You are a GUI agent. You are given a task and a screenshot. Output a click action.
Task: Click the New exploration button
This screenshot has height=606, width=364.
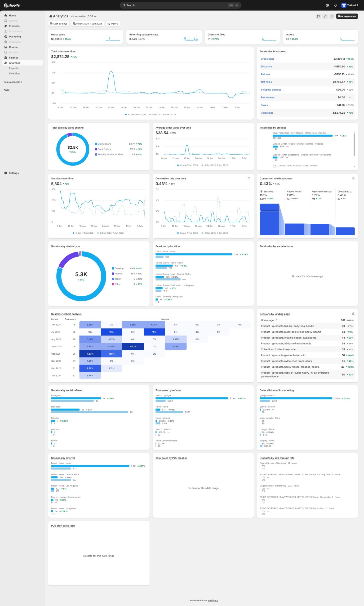point(346,16)
